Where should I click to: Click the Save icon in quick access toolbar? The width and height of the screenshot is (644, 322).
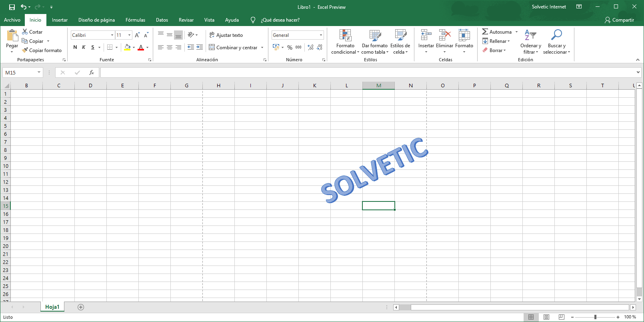[12, 7]
